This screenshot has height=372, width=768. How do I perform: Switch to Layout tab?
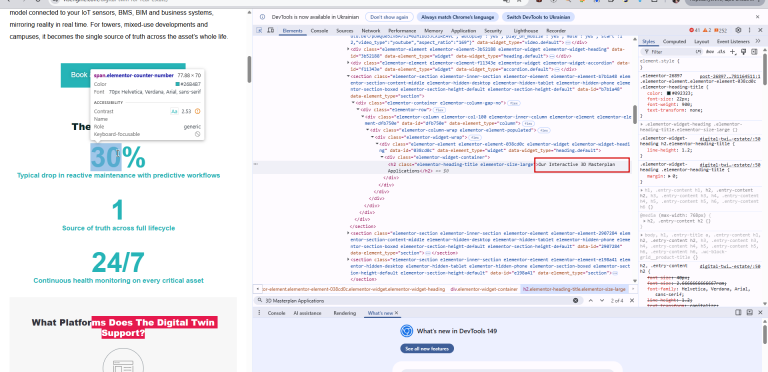point(701,42)
